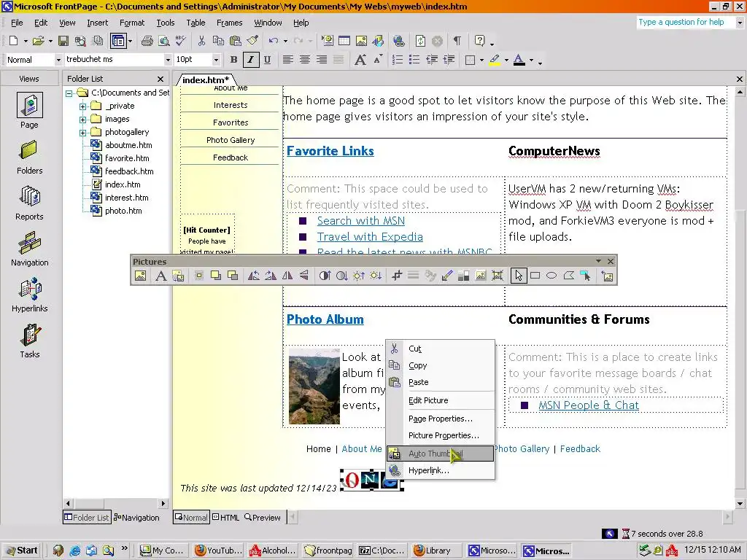Click the font color A swatch
Viewport: 747px width, 560px height.
click(519, 60)
